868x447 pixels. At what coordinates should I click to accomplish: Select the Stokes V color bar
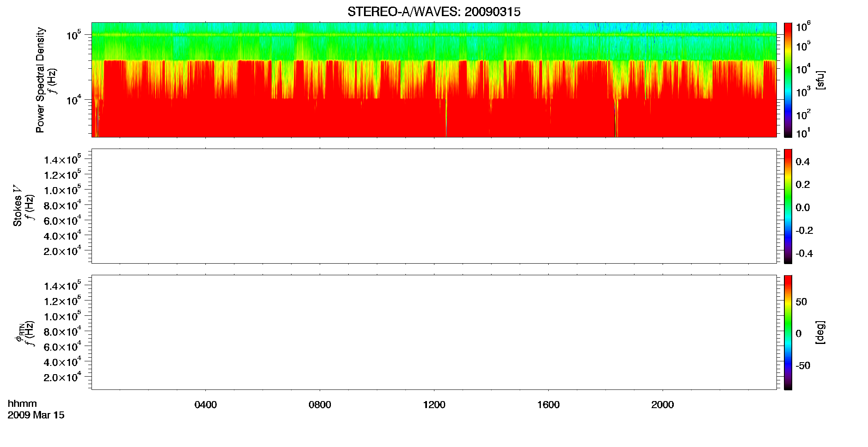tap(788, 206)
